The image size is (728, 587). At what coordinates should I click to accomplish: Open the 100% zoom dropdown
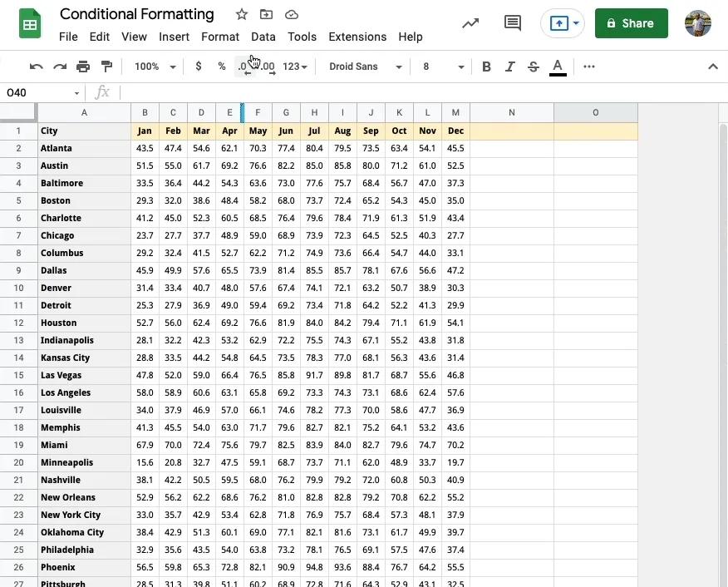tap(155, 67)
